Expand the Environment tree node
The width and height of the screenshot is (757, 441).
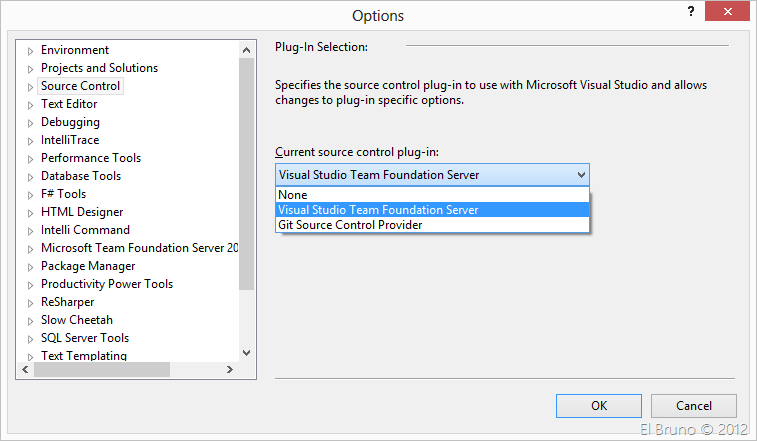[30, 51]
